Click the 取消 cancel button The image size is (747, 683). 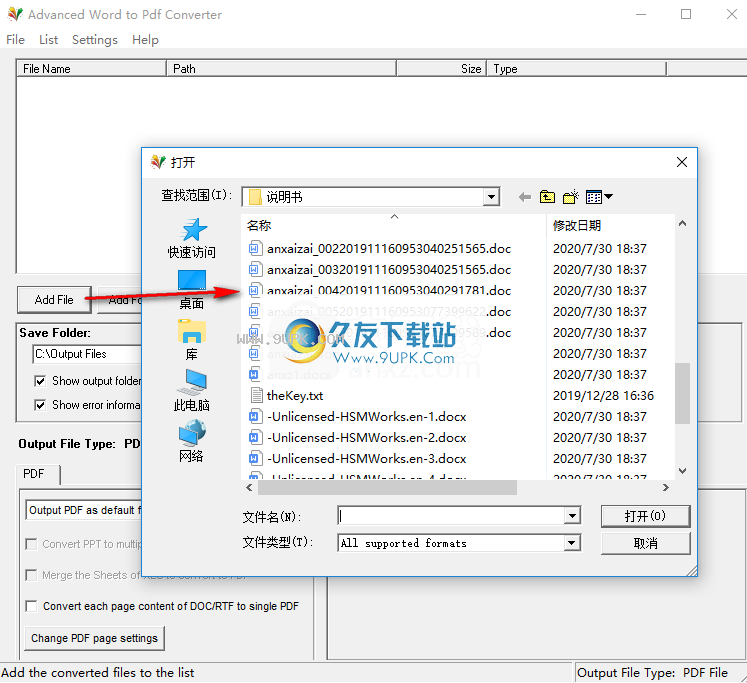pos(645,543)
